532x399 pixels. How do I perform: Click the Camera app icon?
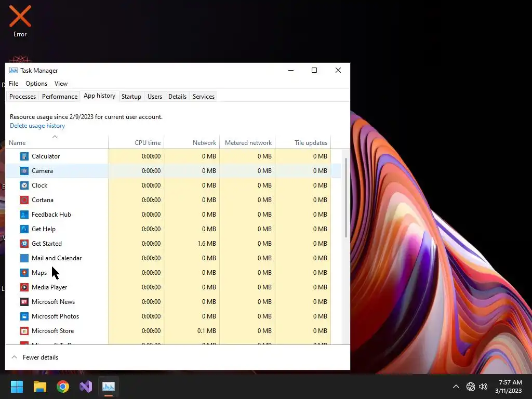click(24, 171)
